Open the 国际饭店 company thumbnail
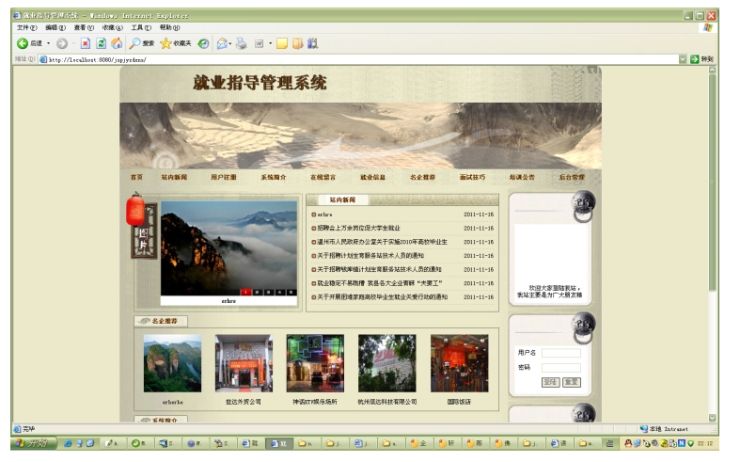The height and width of the screenshot is (462, 756). (x=459, y=364)
